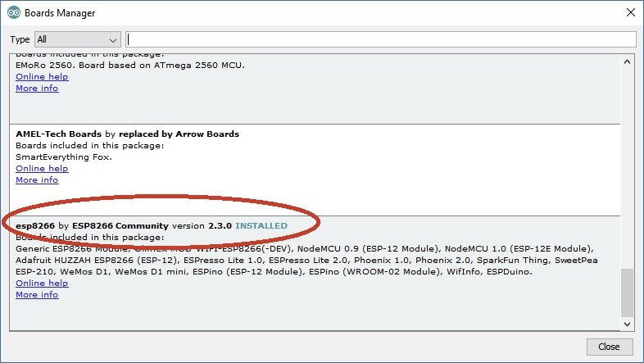Image resolution: width=644 pixels, height=363 pixels.
Task: Click the INSTALLED status label
Action: point(261,226)
